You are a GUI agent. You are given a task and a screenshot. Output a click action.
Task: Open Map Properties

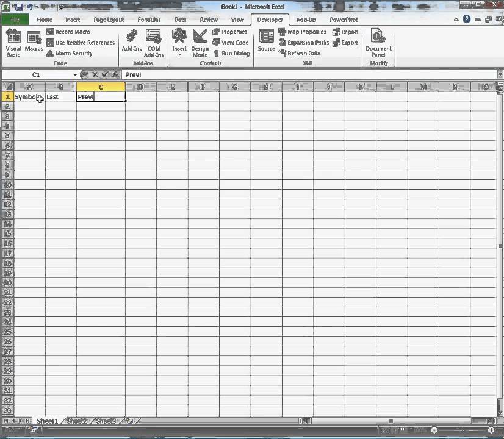[x=302, y=32]
